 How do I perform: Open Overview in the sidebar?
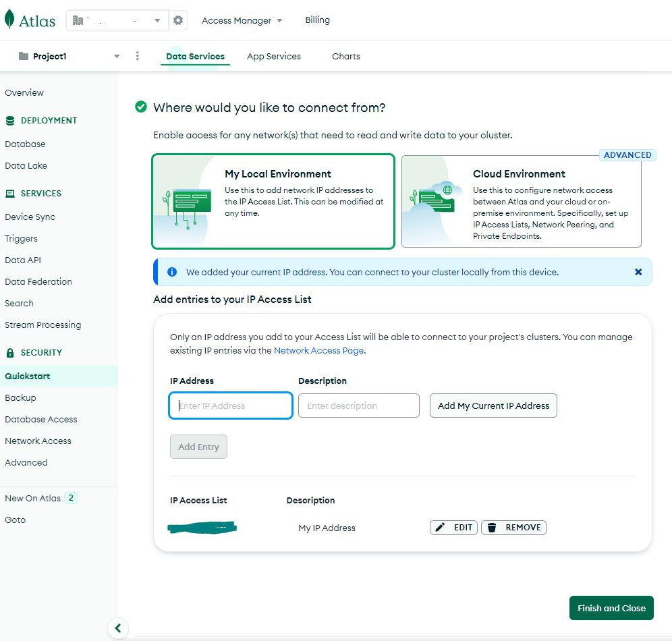coord(24,92)
